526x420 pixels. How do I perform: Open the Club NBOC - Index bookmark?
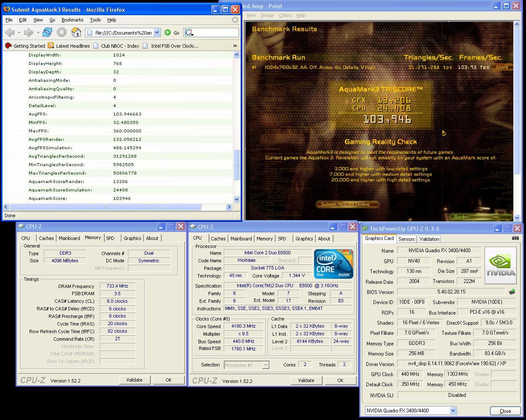(116, 46)
